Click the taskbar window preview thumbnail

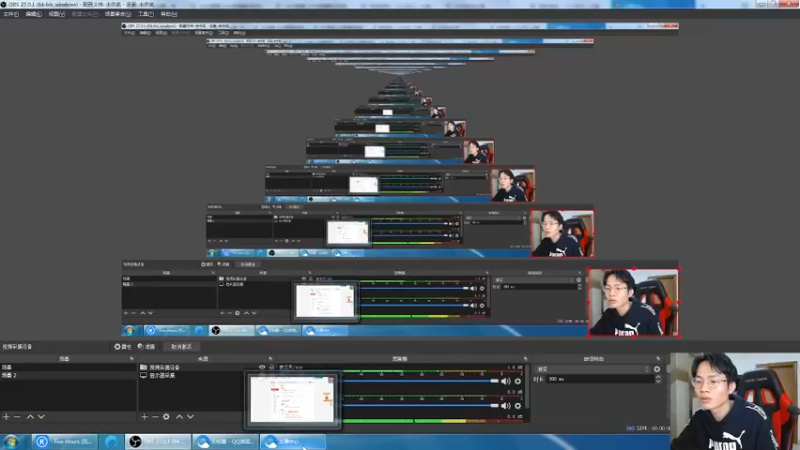point(292,400)
